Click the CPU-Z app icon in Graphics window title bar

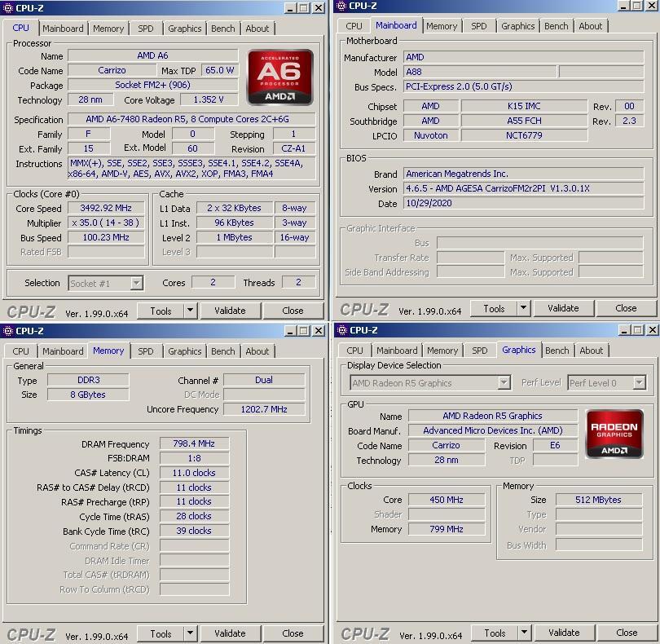pos(341,330)
